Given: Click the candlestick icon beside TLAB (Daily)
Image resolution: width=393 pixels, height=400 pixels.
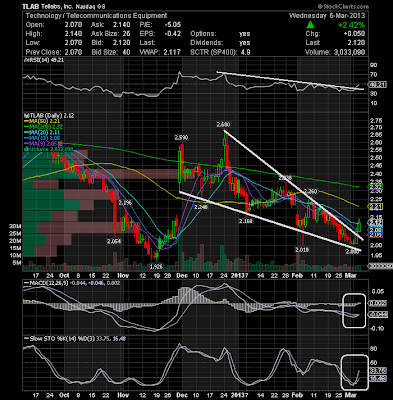Looking at the screenshot, I should tap(25, 116).
